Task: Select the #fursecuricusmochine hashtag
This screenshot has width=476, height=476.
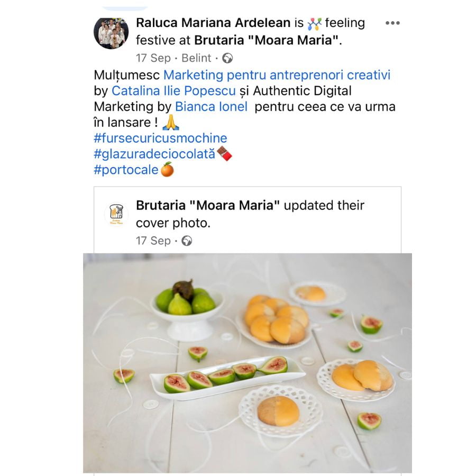Action: (x=160, y=139)
